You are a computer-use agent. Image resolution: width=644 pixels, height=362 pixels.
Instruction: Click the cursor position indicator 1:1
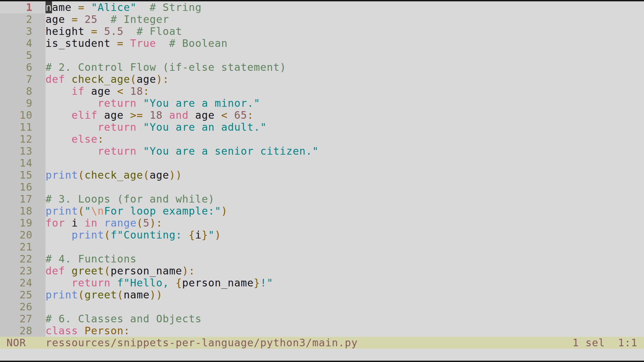point(628,343)
